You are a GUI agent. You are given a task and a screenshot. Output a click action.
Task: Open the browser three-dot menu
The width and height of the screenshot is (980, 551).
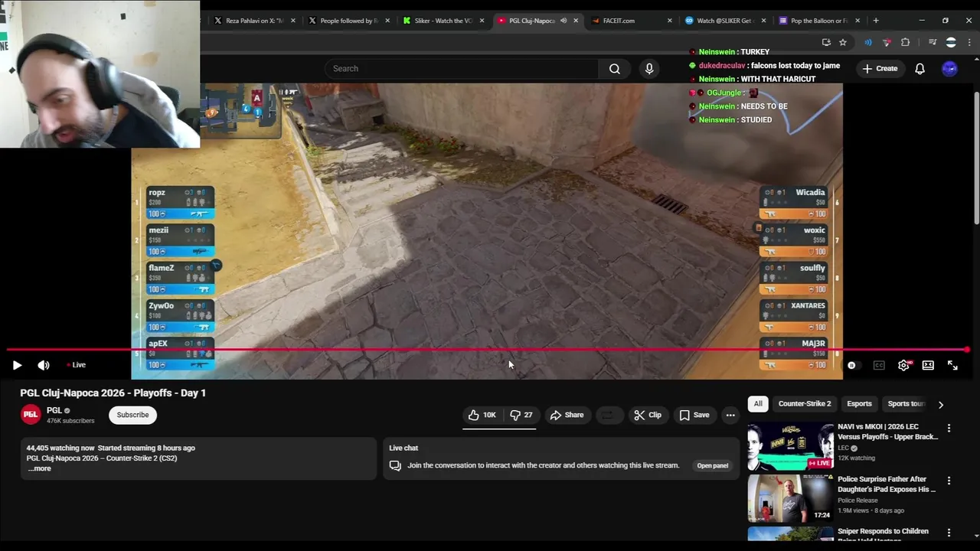[x=970, y=42]
